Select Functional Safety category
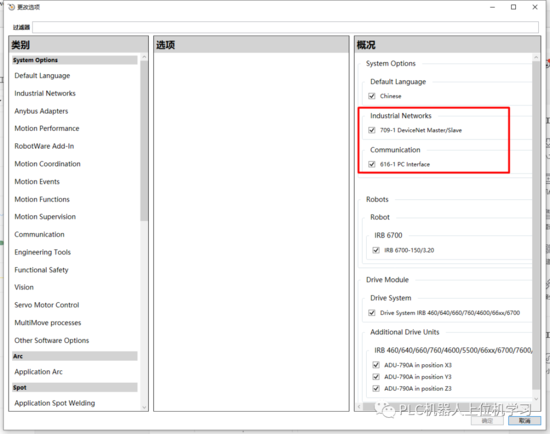The width and height of the screenshot is (550, 434). pos(41,270)
